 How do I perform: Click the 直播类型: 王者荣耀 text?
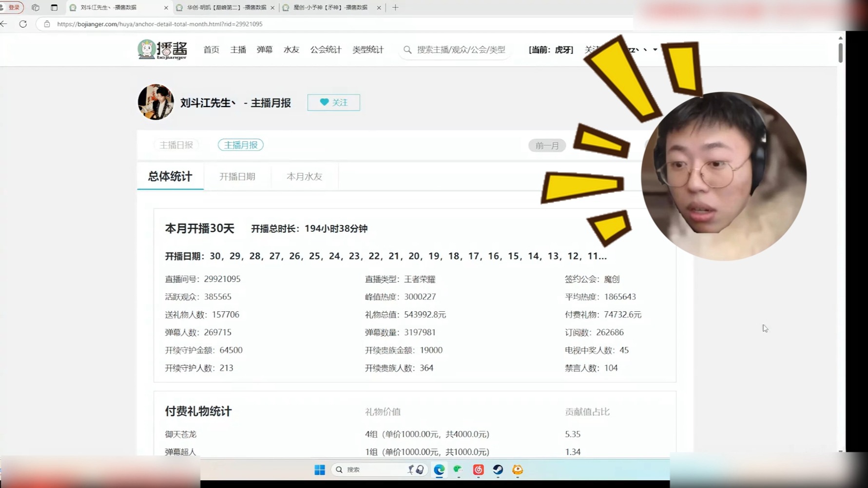pos(400,279)
